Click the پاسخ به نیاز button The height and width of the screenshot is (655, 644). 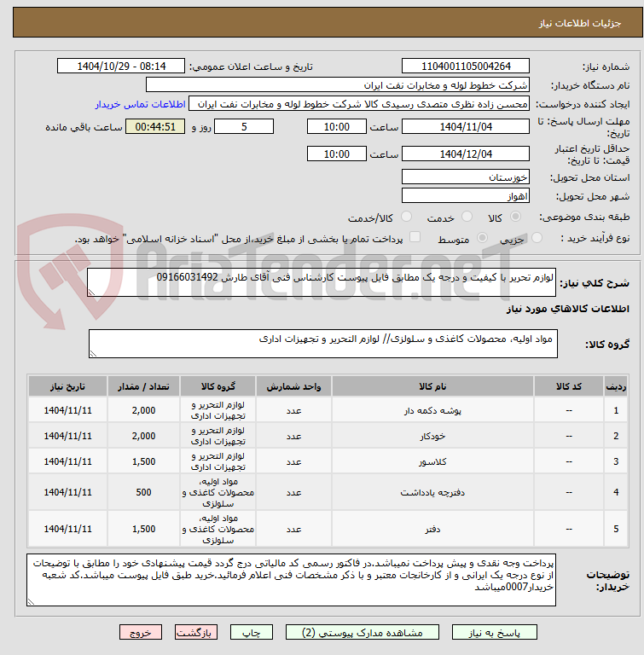(494, 633)
